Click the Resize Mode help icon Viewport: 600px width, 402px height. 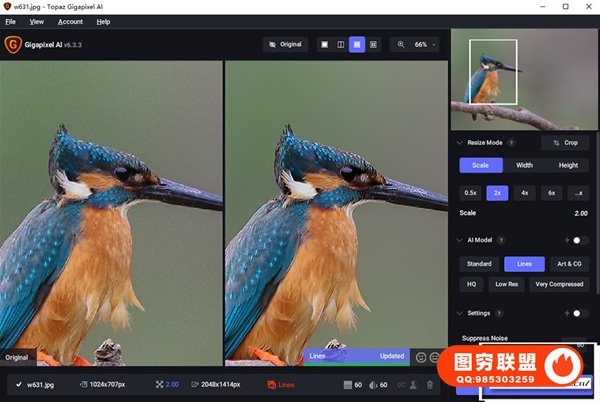pyautogui.click(x=512, y=143)
